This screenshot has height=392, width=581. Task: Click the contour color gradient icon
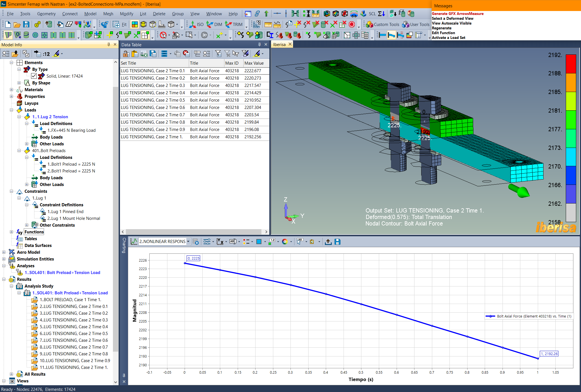click(x=410, y=35)
